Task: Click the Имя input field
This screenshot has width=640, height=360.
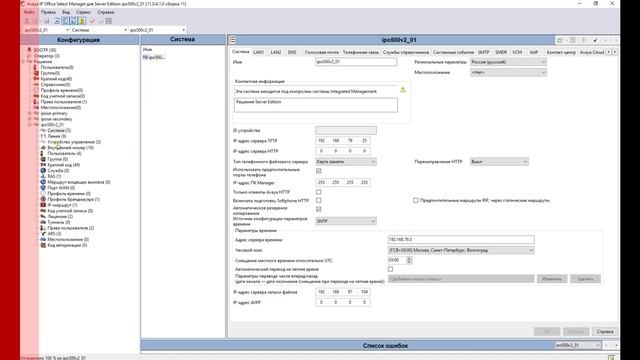Action: tap(356, 62)
